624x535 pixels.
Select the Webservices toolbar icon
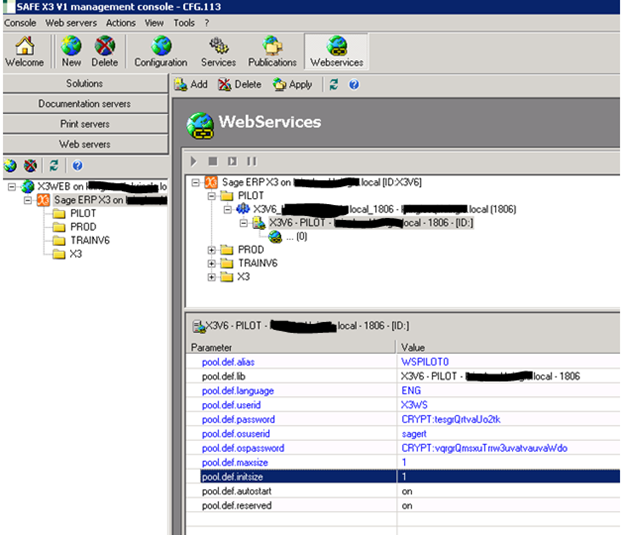pyautogui.click(x=337, y=47)
